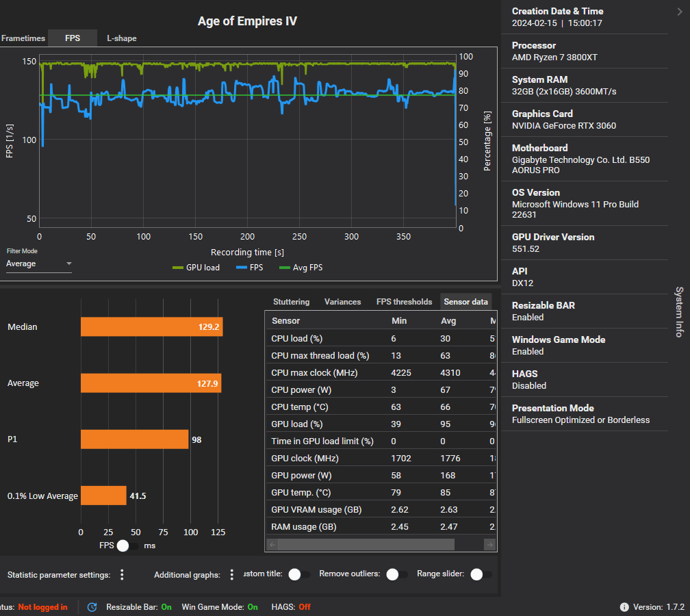The height and width of the screenshot is (616, 690).
Task: Click the vertical System Info label
Action: [x=679, y=311]
